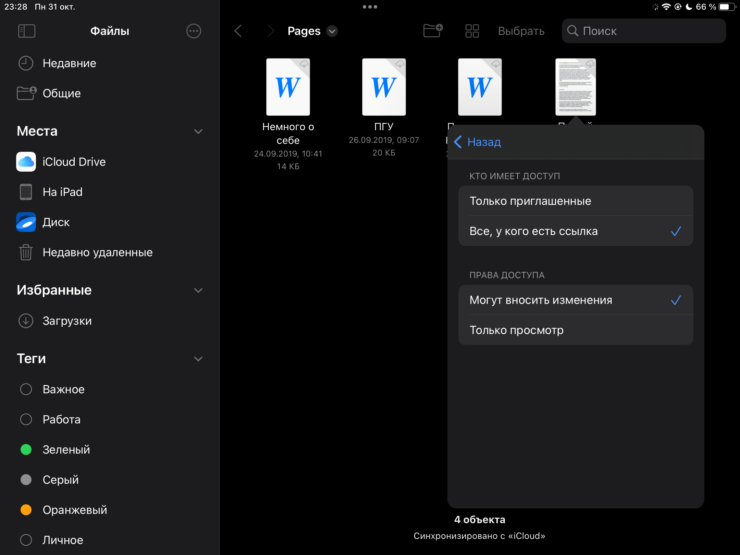Select the Зеленый color tag

(66, 450)
